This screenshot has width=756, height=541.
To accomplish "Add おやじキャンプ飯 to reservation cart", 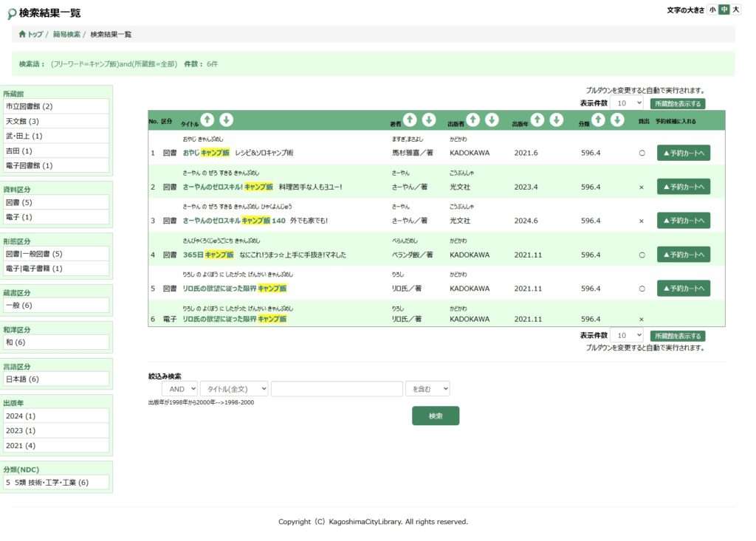I will [683, 153].
